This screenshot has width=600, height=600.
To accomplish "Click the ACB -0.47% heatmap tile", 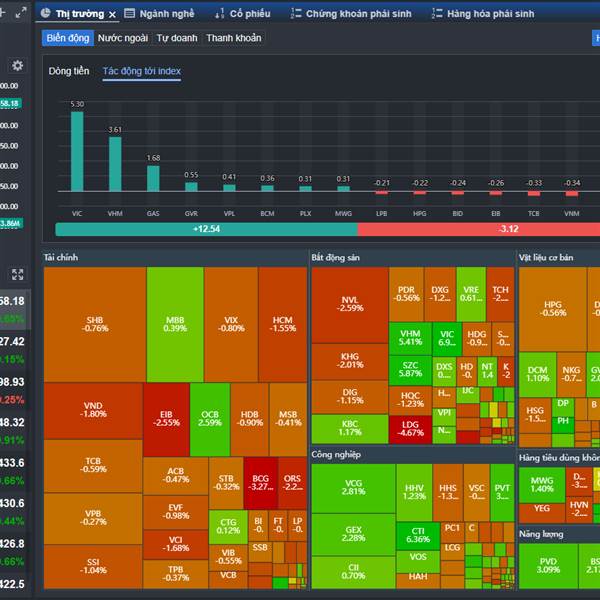I will coord(176,476).
